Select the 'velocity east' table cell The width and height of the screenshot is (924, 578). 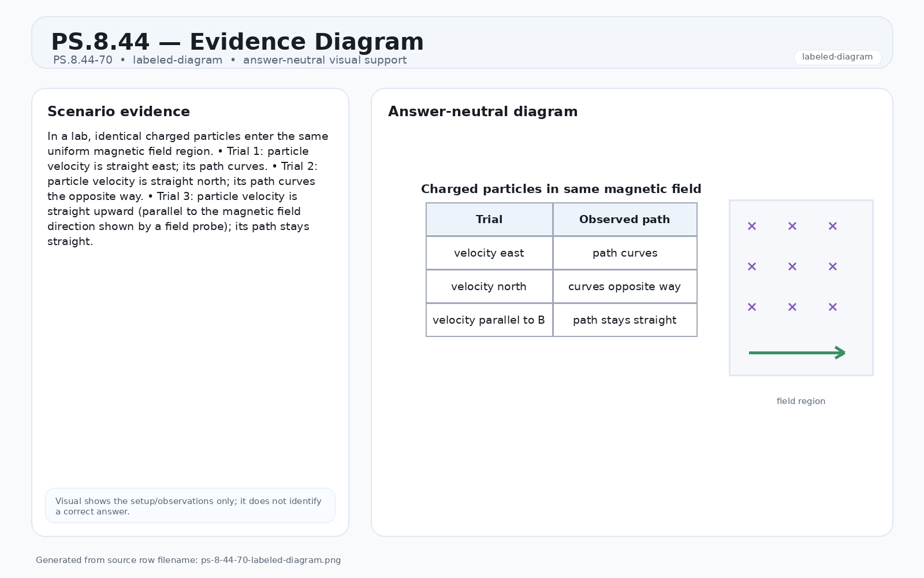tap(489, 253)
